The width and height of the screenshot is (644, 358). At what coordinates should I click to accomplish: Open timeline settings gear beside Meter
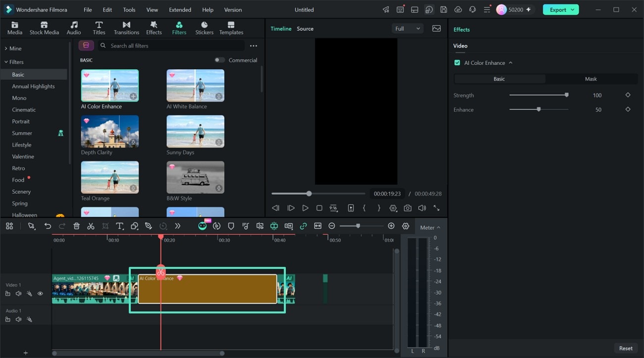coord(406,226)
